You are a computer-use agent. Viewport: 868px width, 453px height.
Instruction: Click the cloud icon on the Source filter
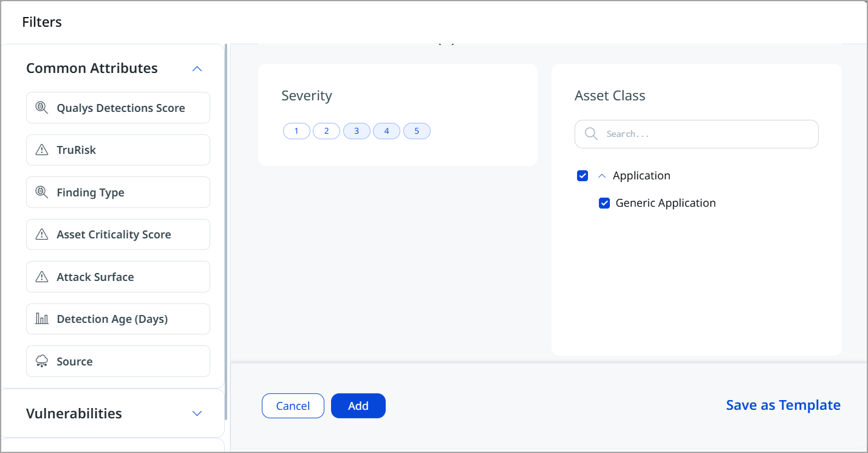[x=41, y=361]
